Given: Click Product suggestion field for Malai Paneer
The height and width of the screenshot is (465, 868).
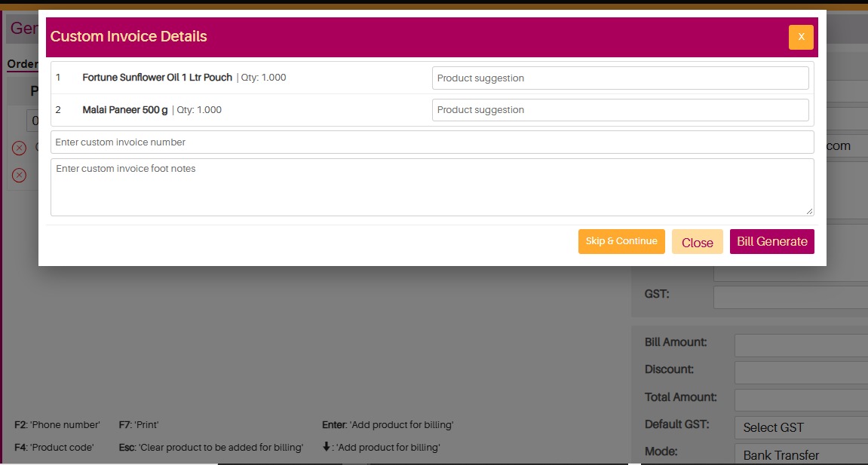Looking at the screenshot, I should (620, 110).
